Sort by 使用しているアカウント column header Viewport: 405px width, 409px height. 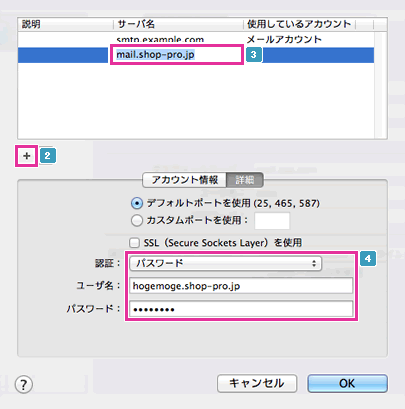click(299, 24)
